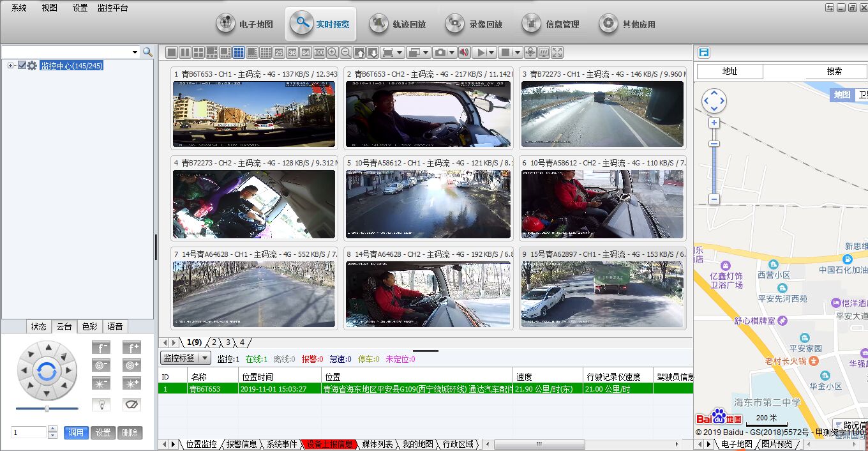This screenshot has height=451, width=868.
Task: Select page 2 of video channels
Action: [215, 342]
